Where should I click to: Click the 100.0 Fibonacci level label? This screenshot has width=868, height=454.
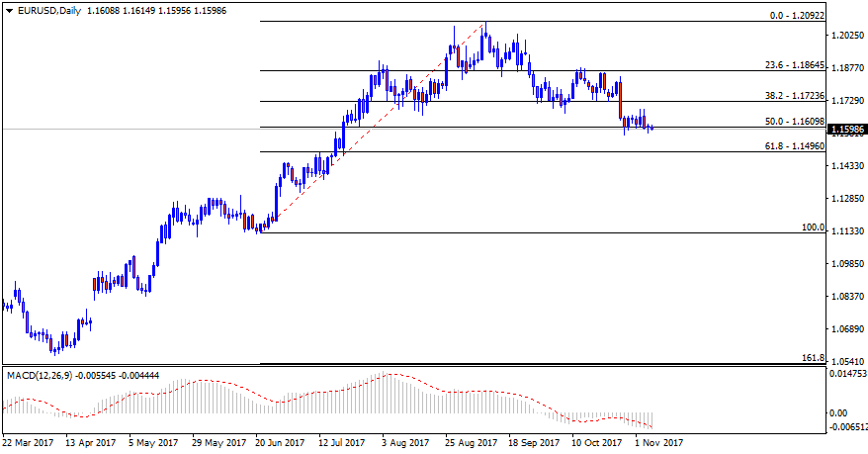point(812,227)
